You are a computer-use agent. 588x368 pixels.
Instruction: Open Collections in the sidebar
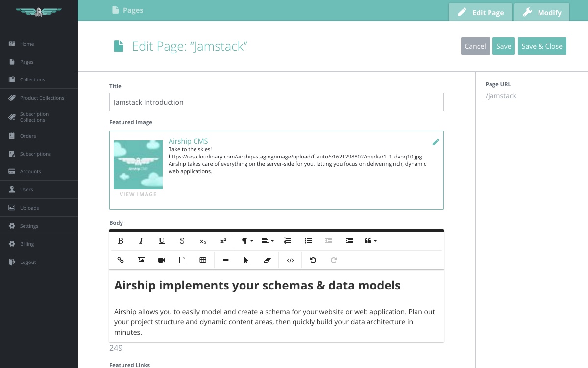32,80
